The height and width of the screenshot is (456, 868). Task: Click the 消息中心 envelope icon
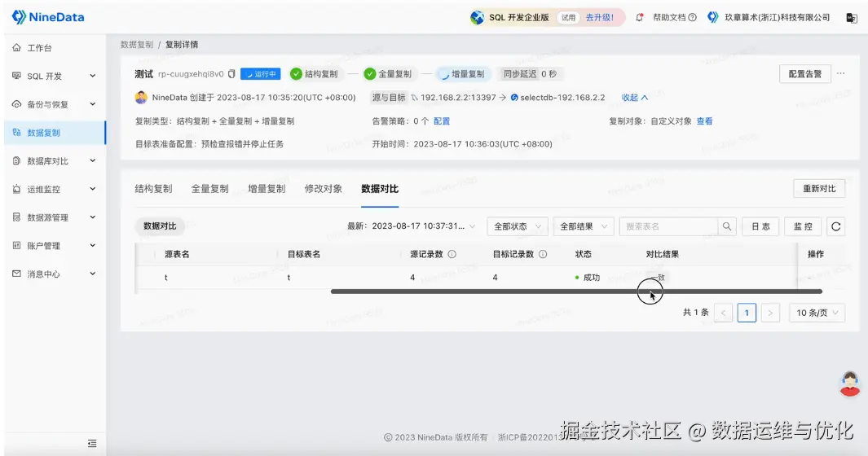[16, 274]
